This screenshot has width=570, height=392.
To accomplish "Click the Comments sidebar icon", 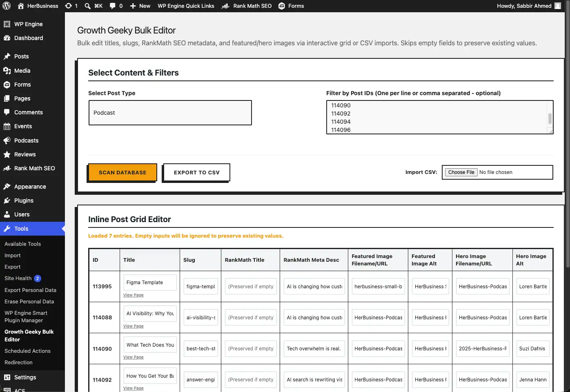I will (x=7, y=112).
